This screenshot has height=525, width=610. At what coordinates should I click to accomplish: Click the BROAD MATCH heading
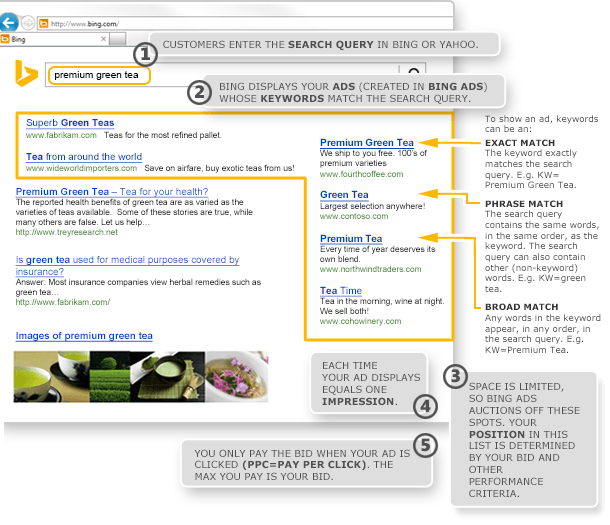(521, 307)
